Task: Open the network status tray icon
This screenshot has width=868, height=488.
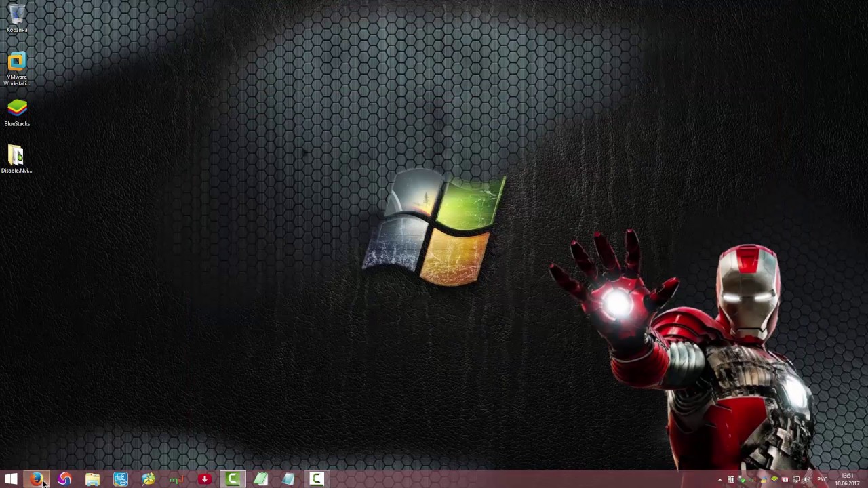Action: click(x=796, y=480)
